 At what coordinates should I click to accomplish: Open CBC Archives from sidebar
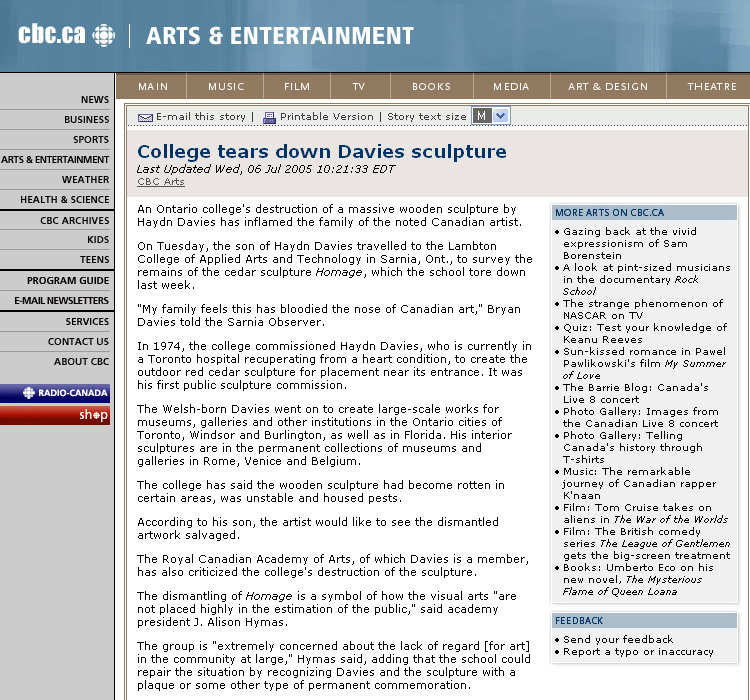(x=75, y=220)
